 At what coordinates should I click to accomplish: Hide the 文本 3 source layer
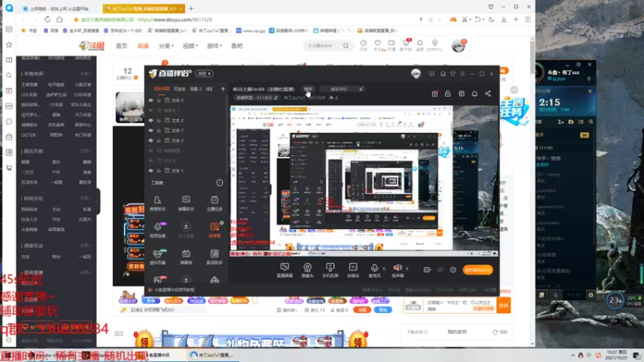151,140
